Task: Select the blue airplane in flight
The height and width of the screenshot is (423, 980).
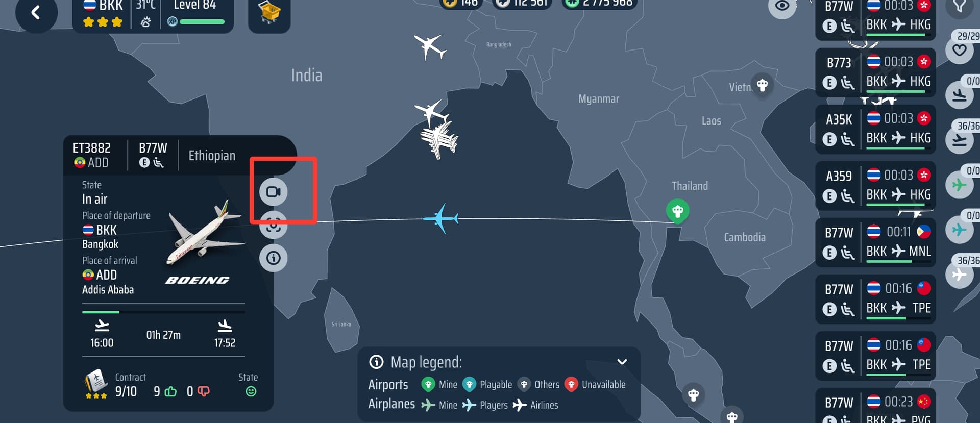Action: point(441,218)
